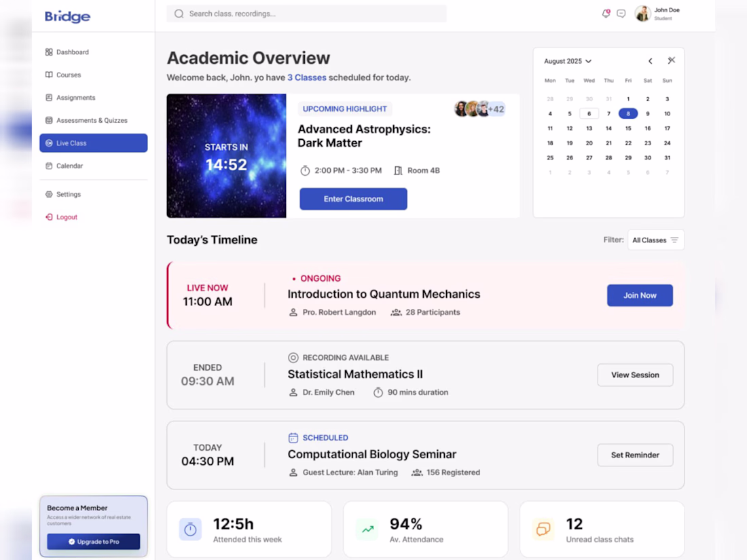Go to previous month in calendar
Screen dimensions: 747x560
coord(651,61)
